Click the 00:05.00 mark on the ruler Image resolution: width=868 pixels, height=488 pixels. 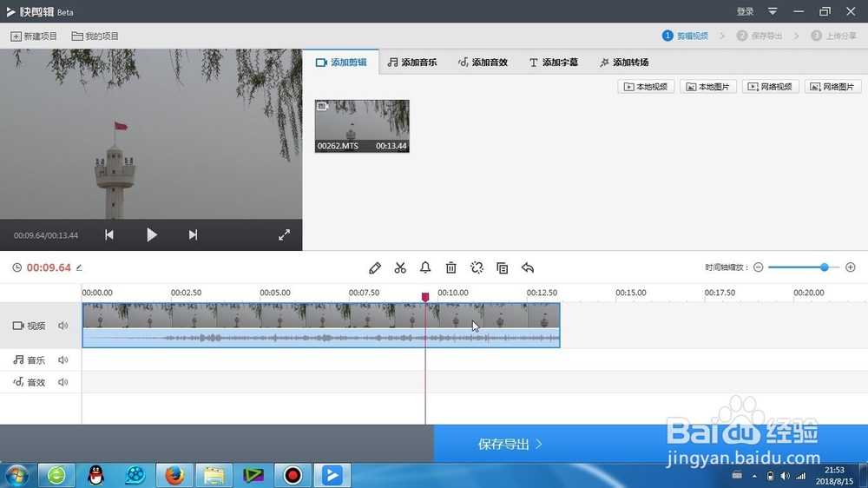(275, 293)
